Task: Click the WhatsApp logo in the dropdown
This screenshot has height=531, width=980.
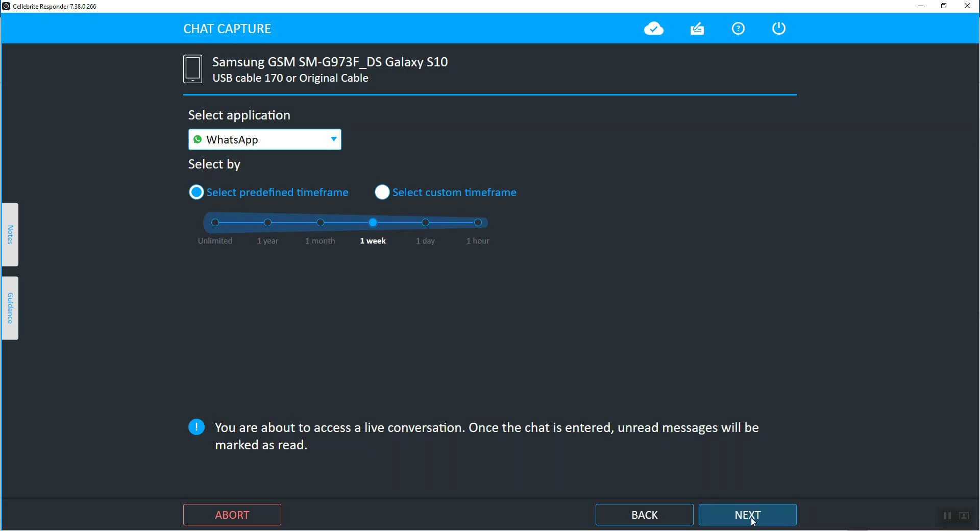Action: (198, 139)
